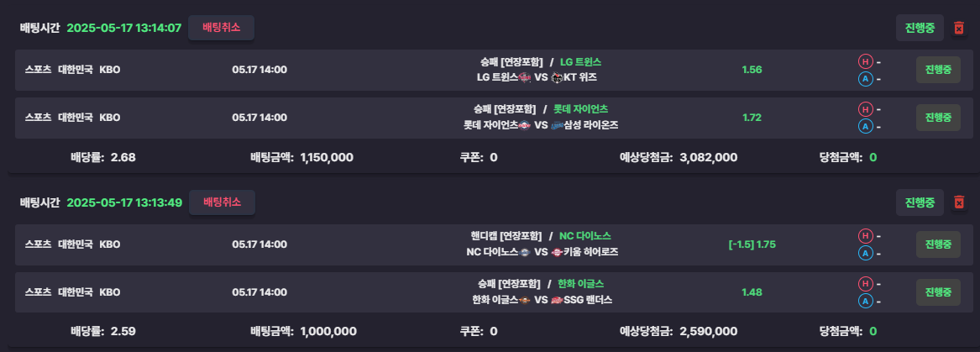Click the A icon in 한화 이글스 row
980x352 pixels.
click(865, 302)
